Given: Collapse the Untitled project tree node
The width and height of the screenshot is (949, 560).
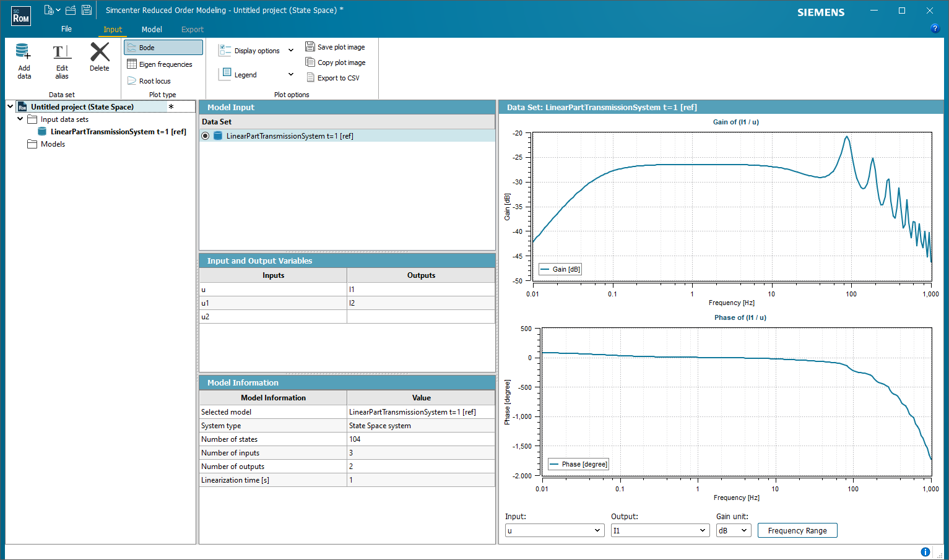Looking at the screenshot, I should tap(11, 106).
